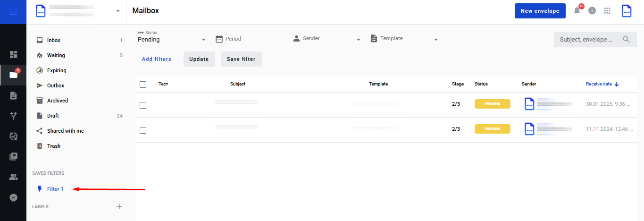The width and height of the screenshot is (644, 221).
Task: Click sender icon of the 11.11.2024 row
Action: click(x=530, y=129)
